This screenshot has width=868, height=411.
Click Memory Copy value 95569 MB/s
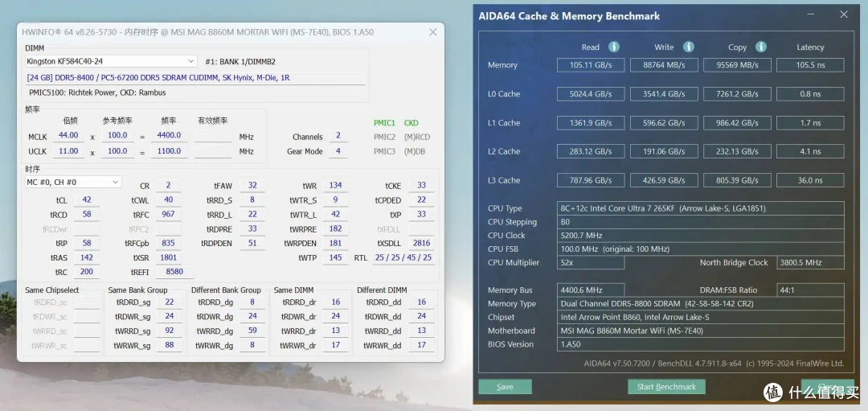coord(737,65)
